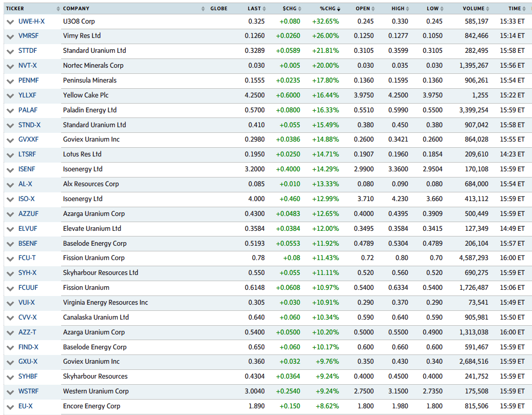The image size is (532, 415).
Task: Expand the AZZUF row chevron
Action: tap(10, 215)
